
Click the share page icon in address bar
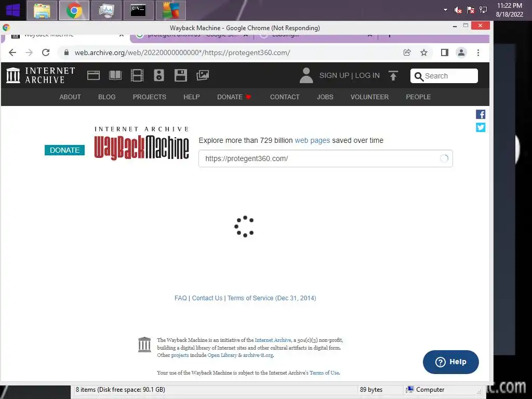click(x=407, y=52)
